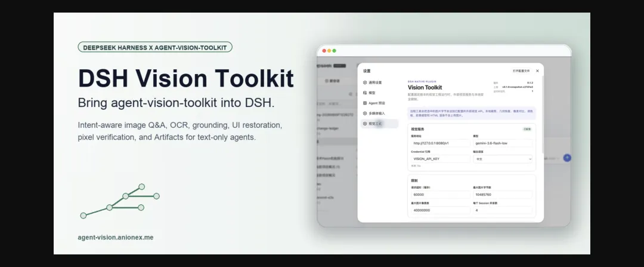Open the 中文 output language dropdown

coord(503,159)
